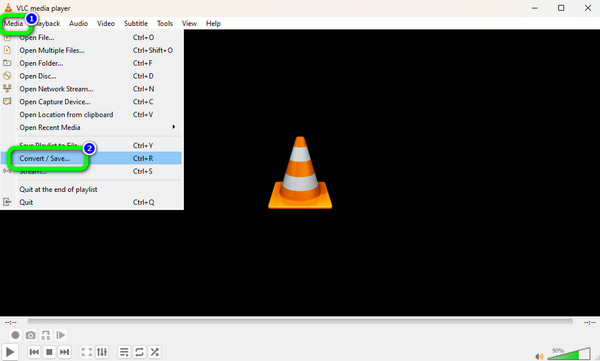Image resolution: width=600 pixels, height=361 pixels.
Task: Skip to next media icon
Action: tap(64, 352)
